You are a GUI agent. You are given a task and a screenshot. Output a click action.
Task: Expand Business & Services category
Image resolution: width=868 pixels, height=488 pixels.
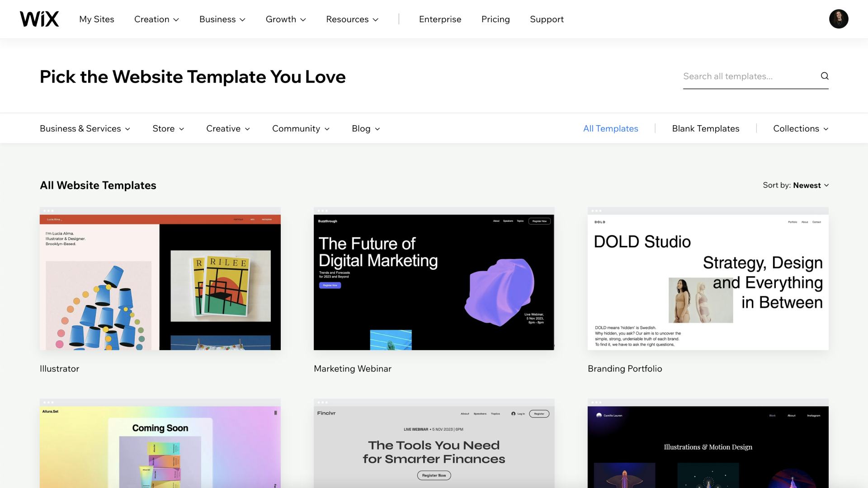pyautogui.click(x=85, y=129)
